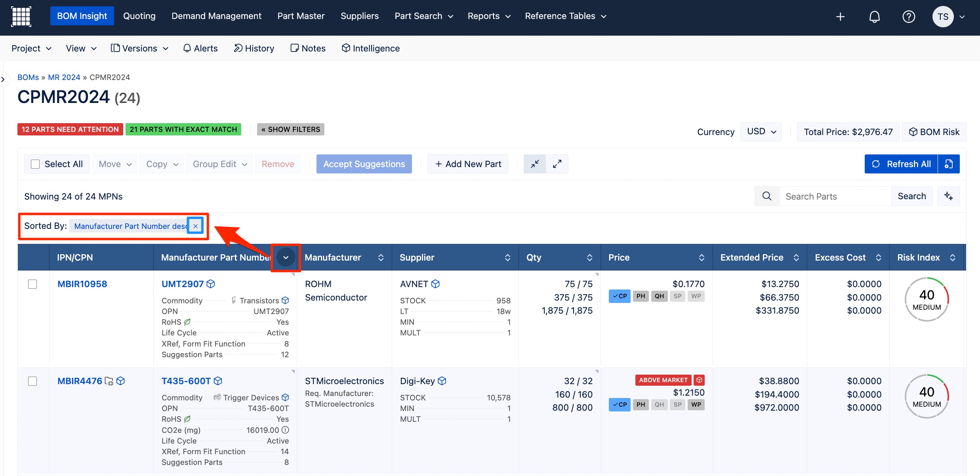
Task: Click red cube icon beside ABOVE MARKET
Action: coord(699,380)
